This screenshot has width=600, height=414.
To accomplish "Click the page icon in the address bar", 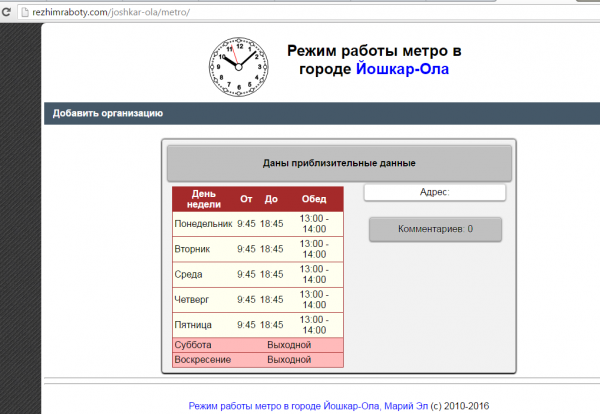I will tap(8, 10).
